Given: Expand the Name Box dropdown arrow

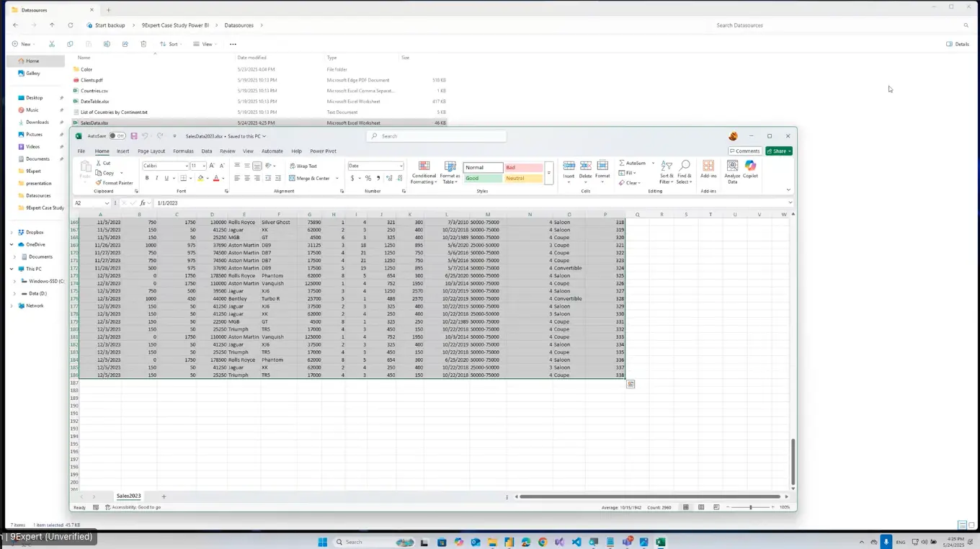Looking at the screenshot, I should coord(107,203).
